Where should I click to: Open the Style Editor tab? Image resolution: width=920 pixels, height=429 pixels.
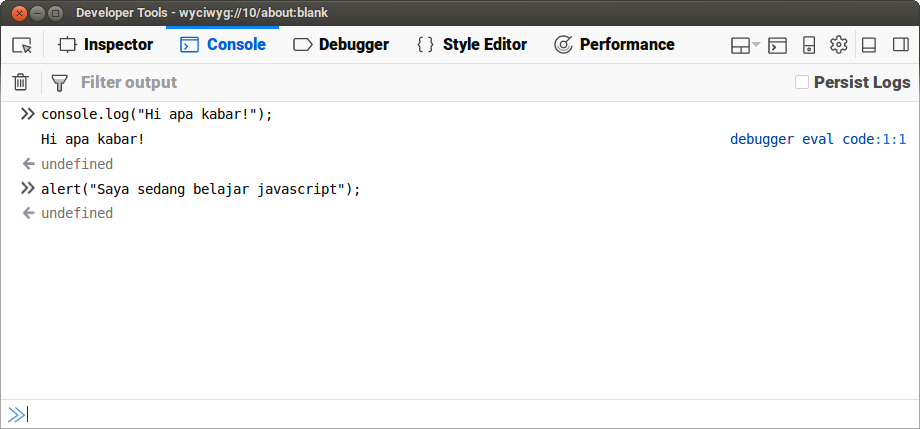click(x=472, y=45)
